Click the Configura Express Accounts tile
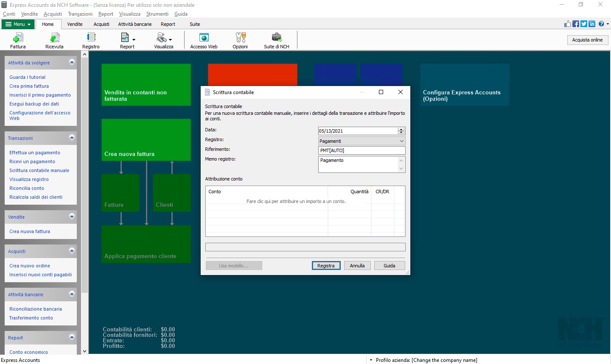Viewport: 611px width, 364px height. (465, 85)
